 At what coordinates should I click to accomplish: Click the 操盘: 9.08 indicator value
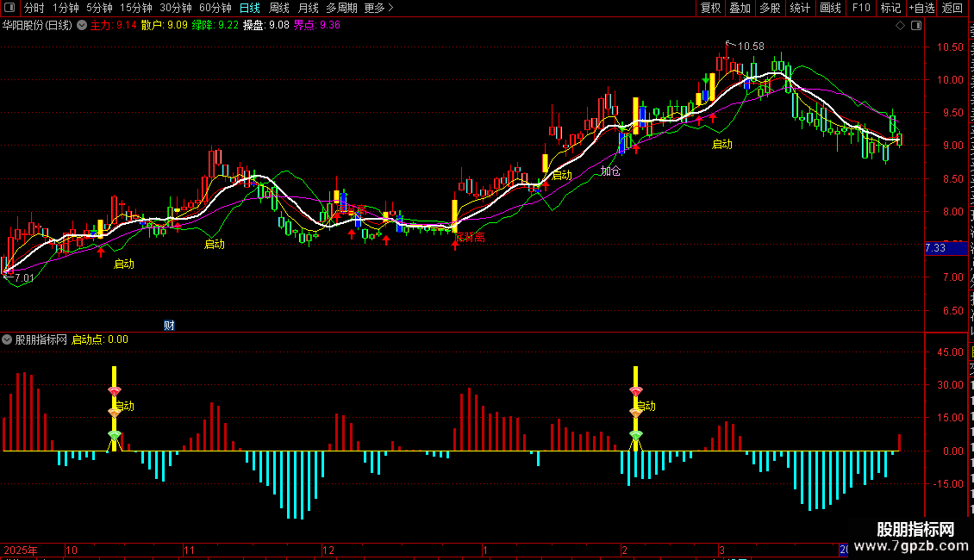[x=265, y=26]
